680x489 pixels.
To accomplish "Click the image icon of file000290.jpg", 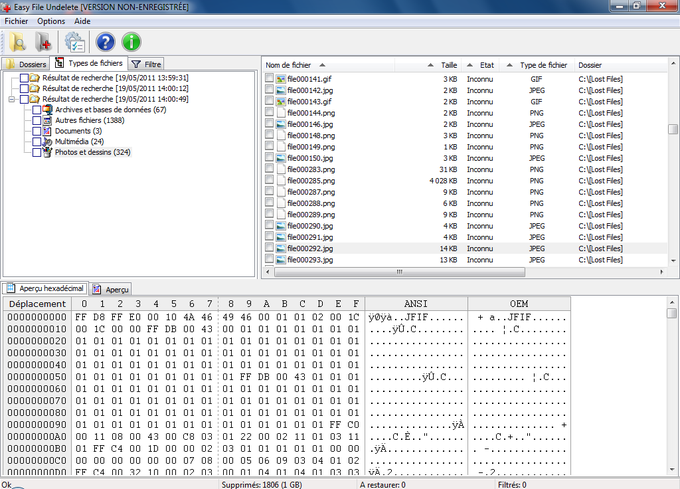I will pyautogui.click(x=281, y=226).
